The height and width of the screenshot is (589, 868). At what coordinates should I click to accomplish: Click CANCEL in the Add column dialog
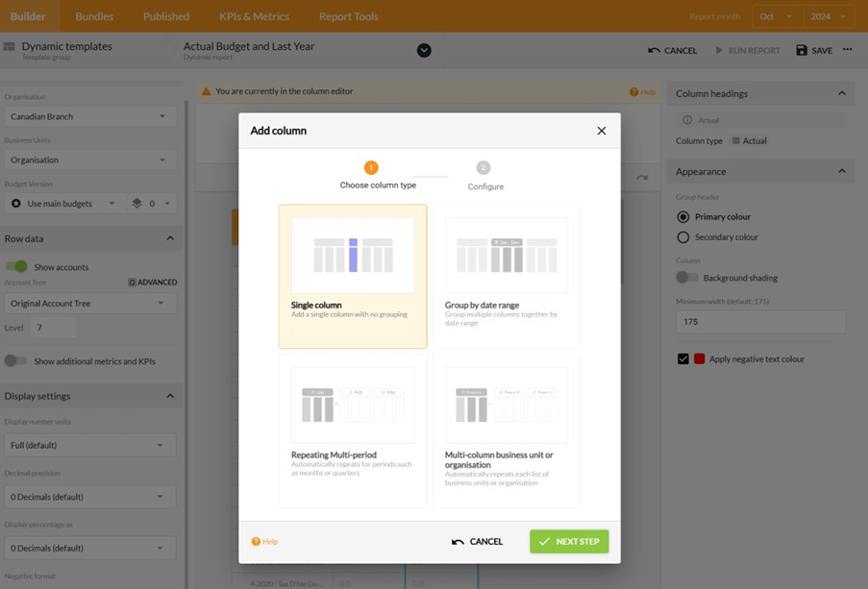(x=478, y=541)
